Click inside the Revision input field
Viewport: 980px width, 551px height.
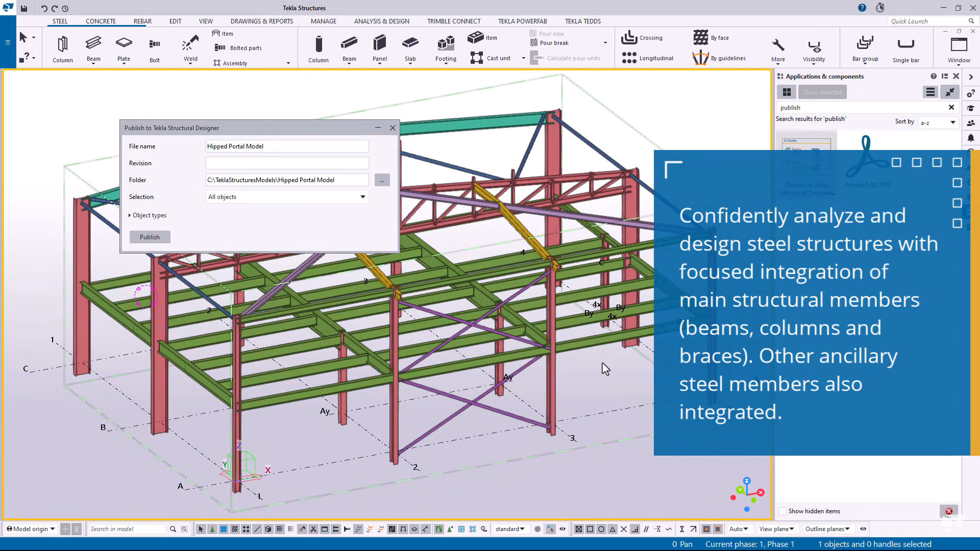point(286,163)
